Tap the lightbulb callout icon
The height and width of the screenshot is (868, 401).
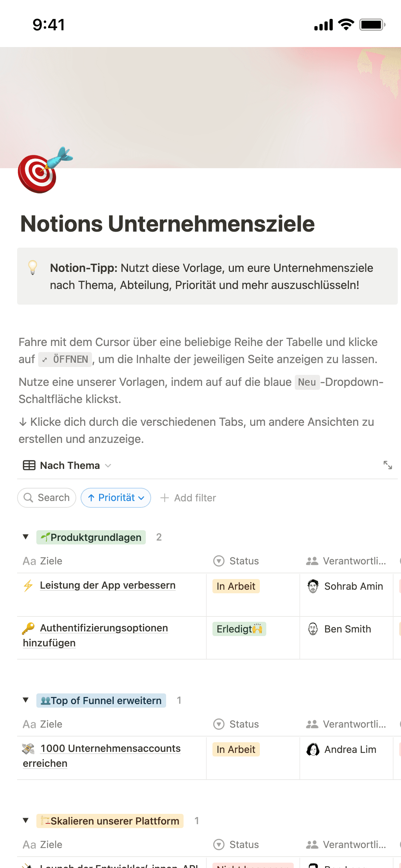click(33, 268)
